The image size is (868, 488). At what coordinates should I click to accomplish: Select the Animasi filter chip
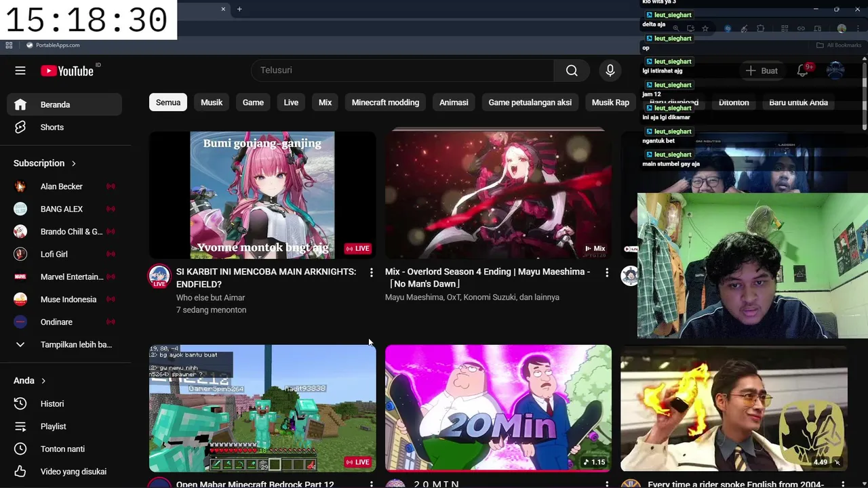click(454, 102)
